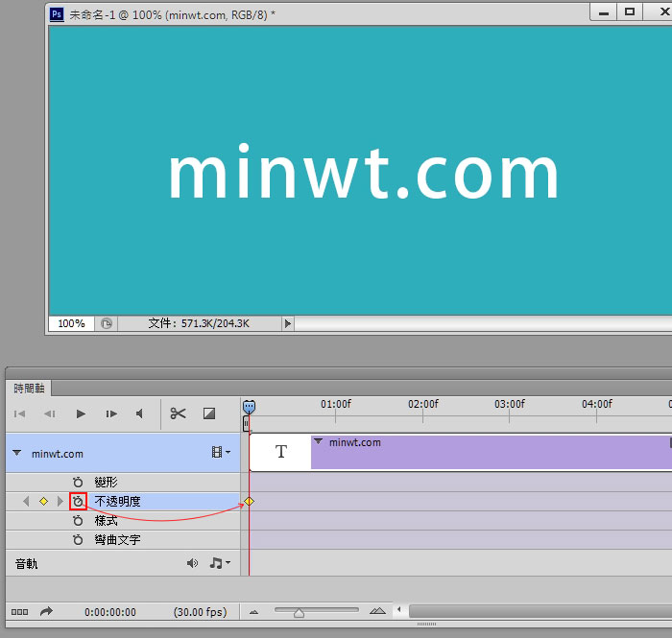
Task: Click the status bar preview icon
Action: [x=107, y=323]
